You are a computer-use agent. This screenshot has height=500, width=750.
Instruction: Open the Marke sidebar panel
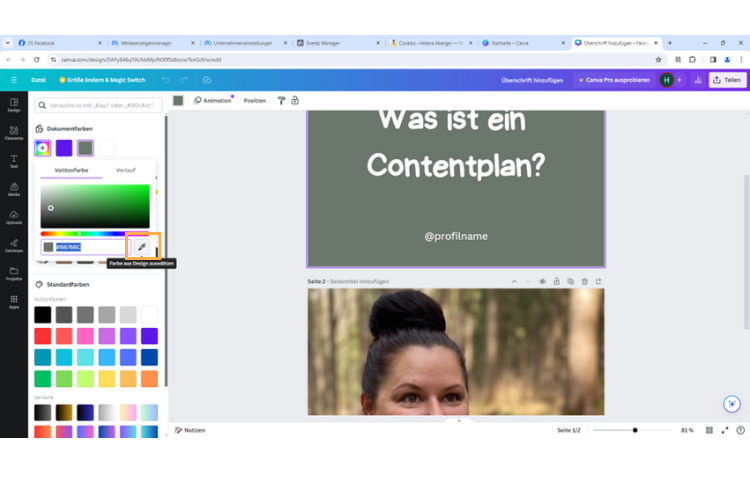tap(14, 189)
